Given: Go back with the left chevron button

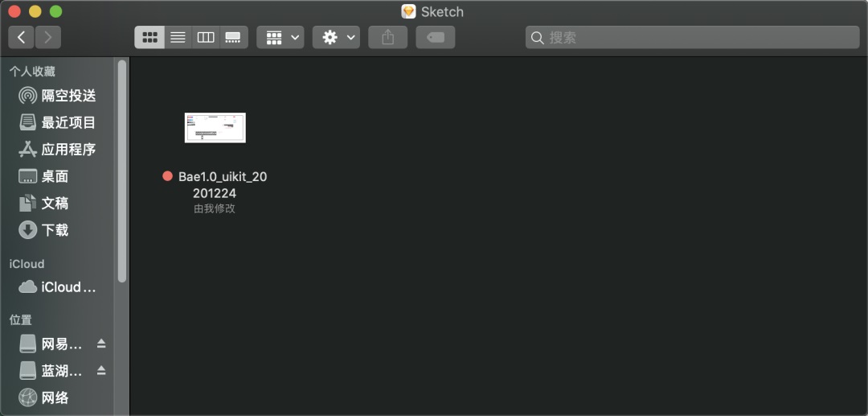Looking at the screenshot, I should pyautogui.click(x=21, y=37).
